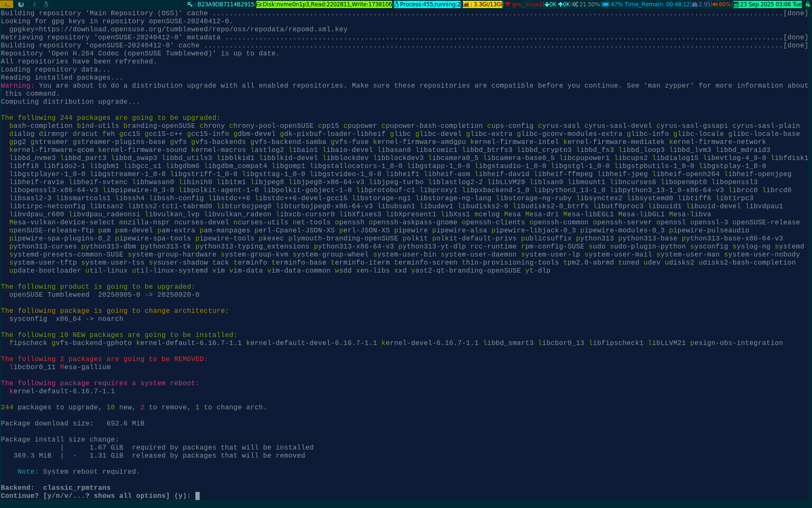Click the lock tray icon
This screenshot has width=812, height=508.
point(807,4)
